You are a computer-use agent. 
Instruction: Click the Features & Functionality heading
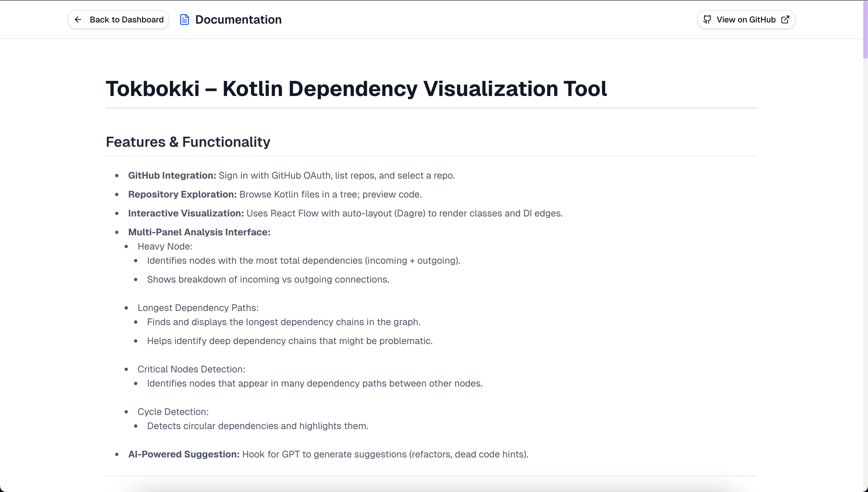188,142
